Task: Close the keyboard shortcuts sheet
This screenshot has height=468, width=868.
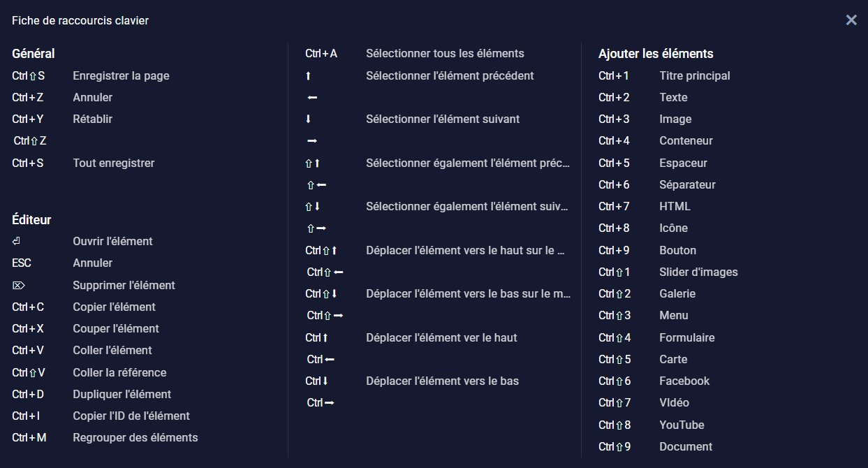Action: 851,20
